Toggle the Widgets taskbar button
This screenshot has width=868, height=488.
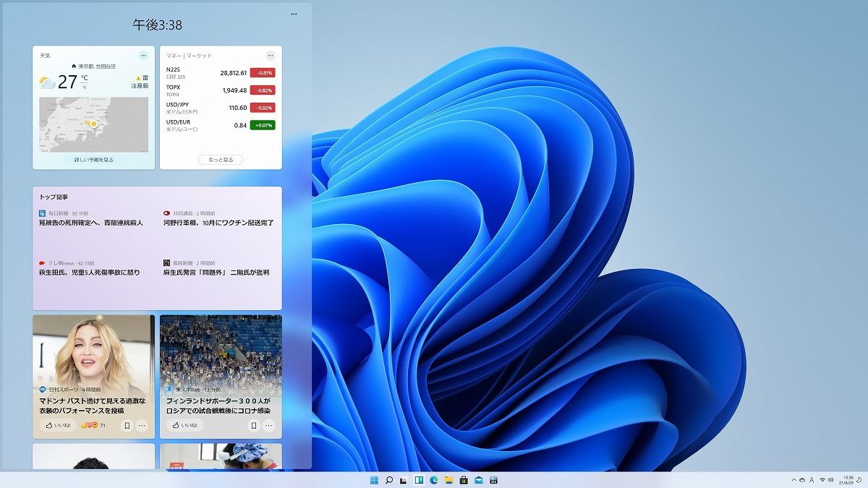(x=419, y=480)
